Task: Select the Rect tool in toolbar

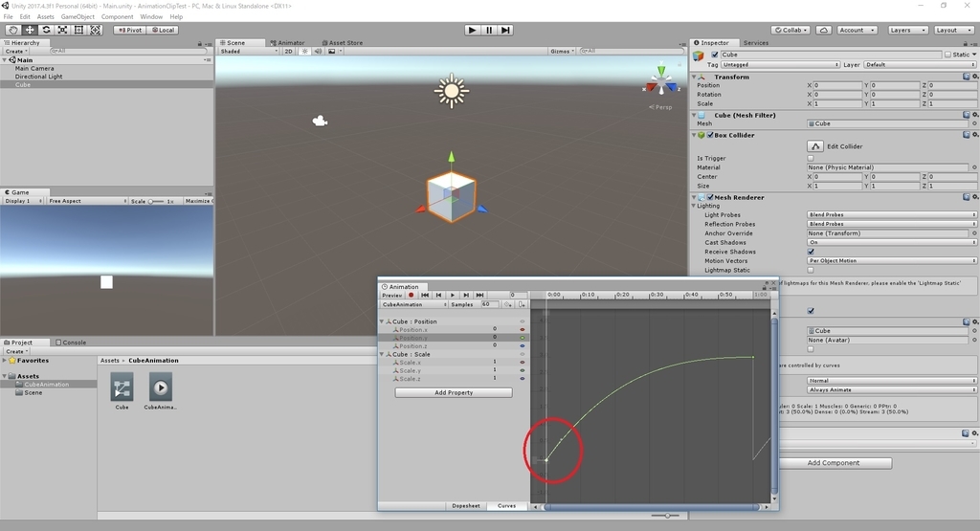Action: [78, 30]
